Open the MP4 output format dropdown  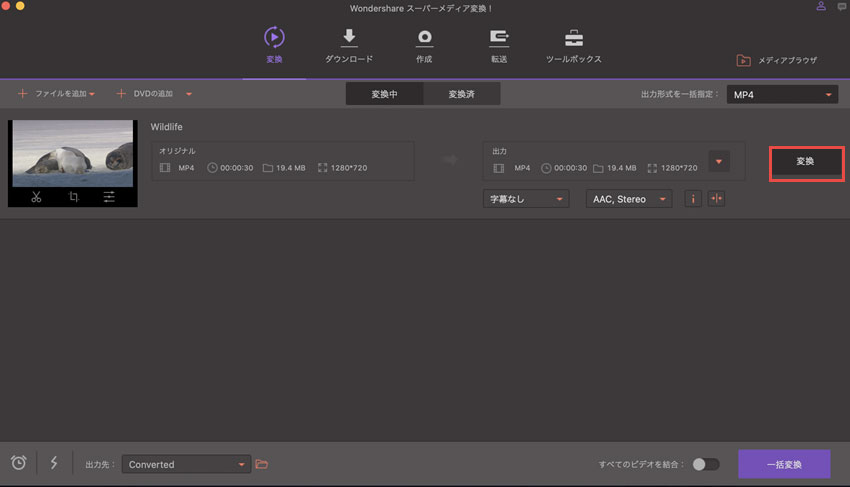pos(782,94)
